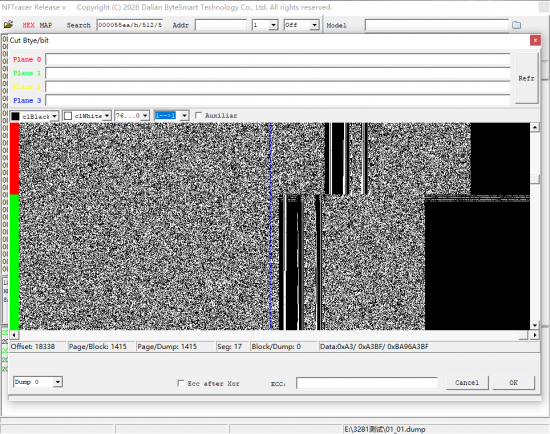Click bitmap scrollbar down arrow
550x434 pixels.
point(535,325)
